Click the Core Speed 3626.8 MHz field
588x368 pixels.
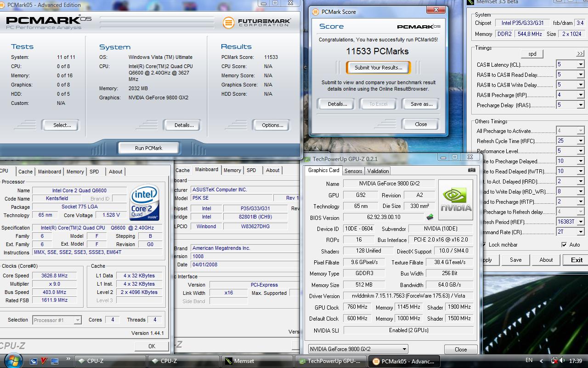click(55, 276)
